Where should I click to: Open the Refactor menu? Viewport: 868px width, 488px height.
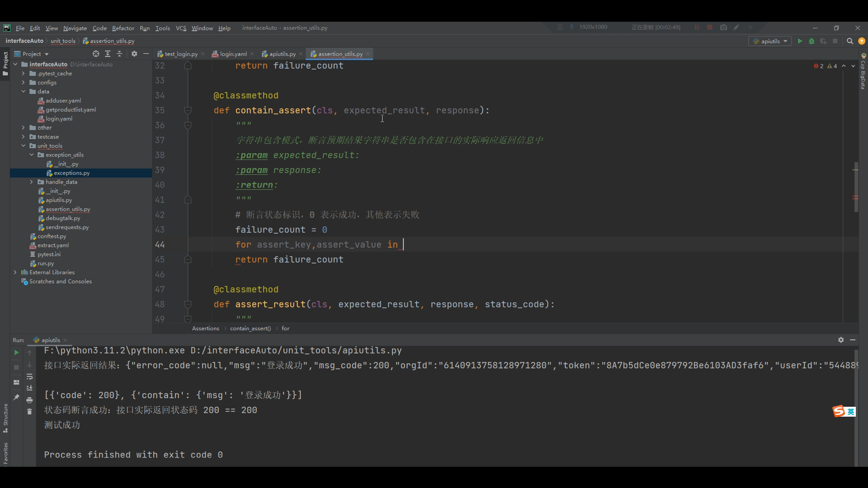pyautogui.click(x=123, y=28)
